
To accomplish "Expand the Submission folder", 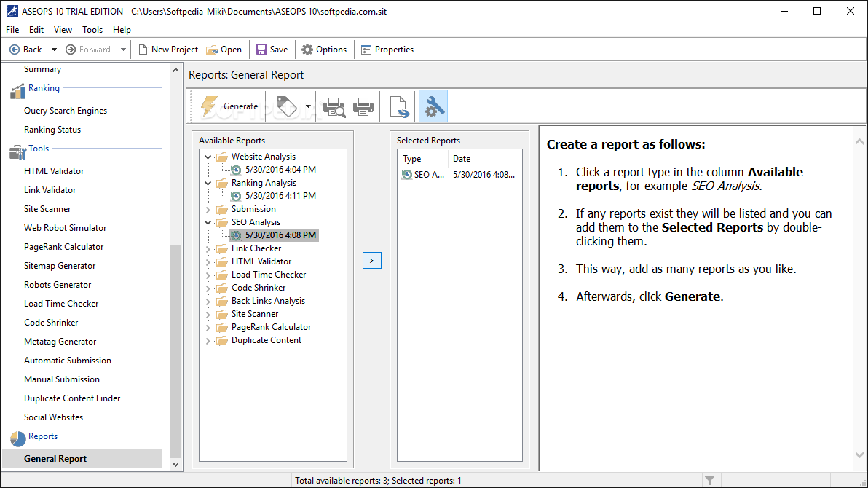I will pos(208,209).
